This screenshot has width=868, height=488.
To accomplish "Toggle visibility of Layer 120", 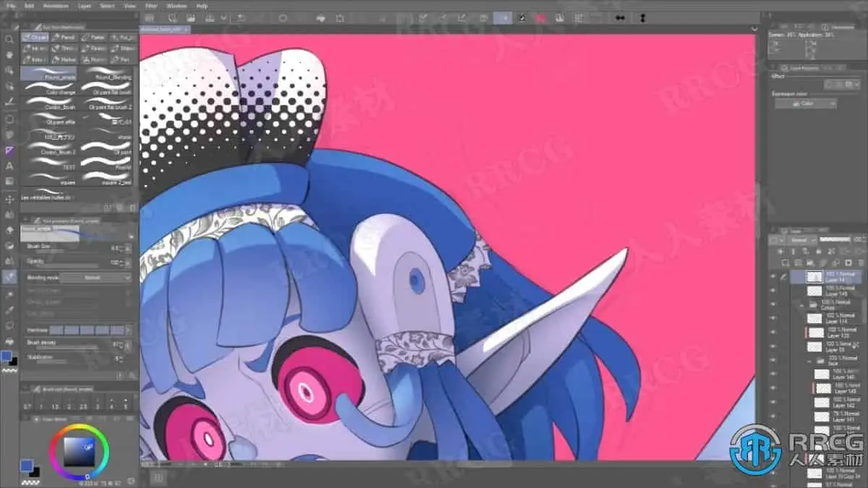I will click(773, 332).
